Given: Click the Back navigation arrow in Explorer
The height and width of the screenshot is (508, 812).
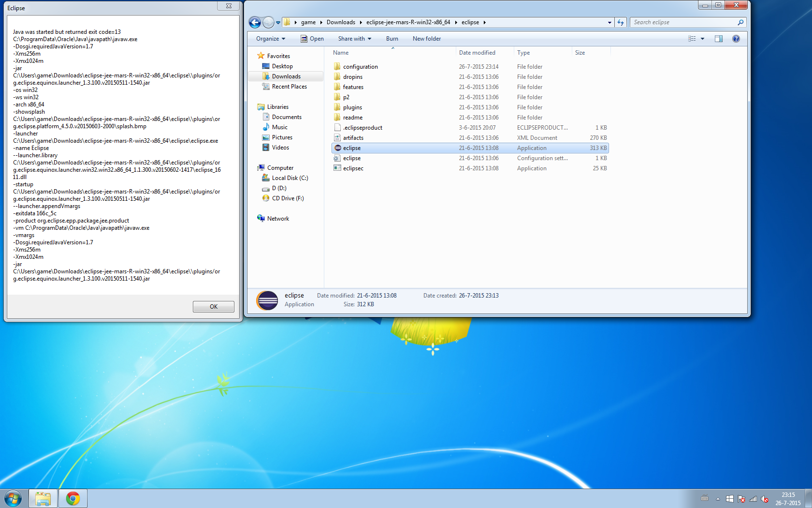Looking at the screenshot, I should [x=255, y=22].
